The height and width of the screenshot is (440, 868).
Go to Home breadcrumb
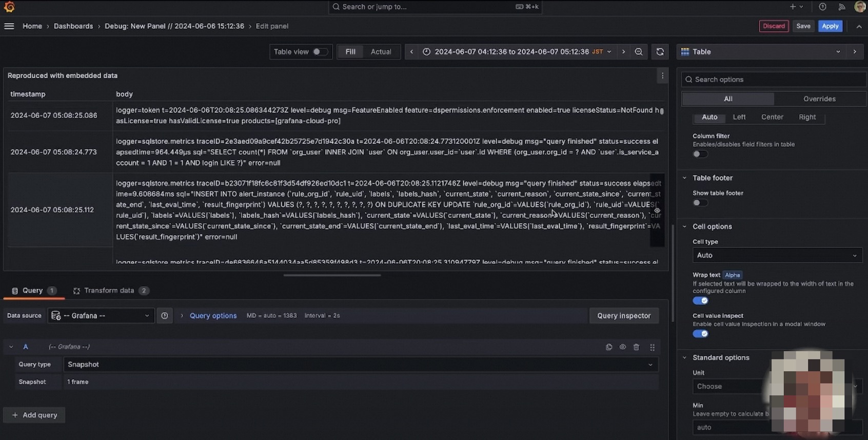pos(32,26)
